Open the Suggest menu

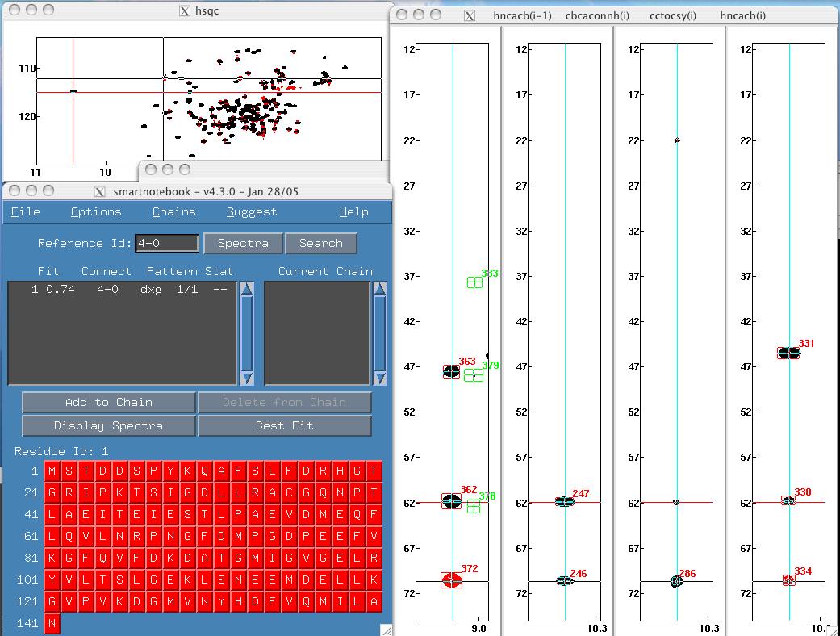click(x=251, y=212)
